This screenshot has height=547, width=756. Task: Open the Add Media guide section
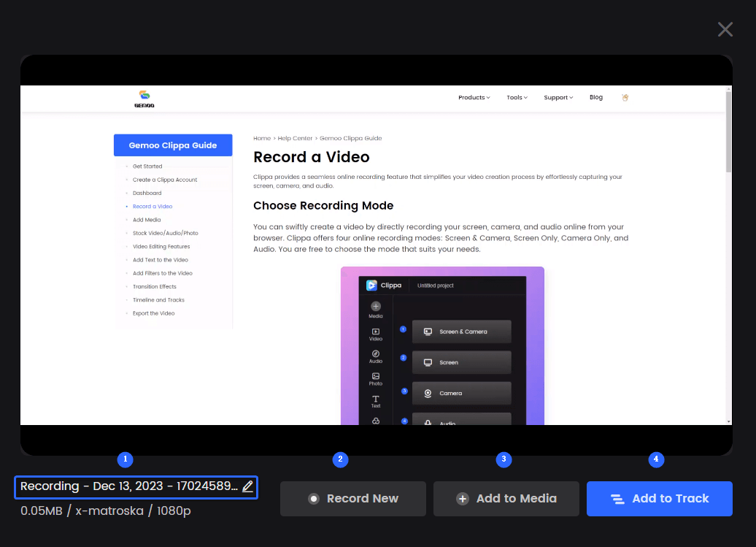tap(147, 220)
